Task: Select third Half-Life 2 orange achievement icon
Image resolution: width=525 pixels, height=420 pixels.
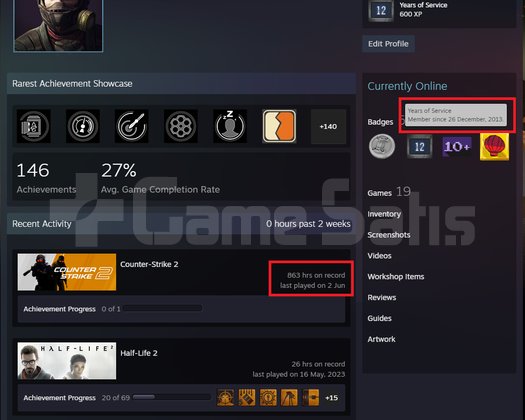Action: pos(268,398)
